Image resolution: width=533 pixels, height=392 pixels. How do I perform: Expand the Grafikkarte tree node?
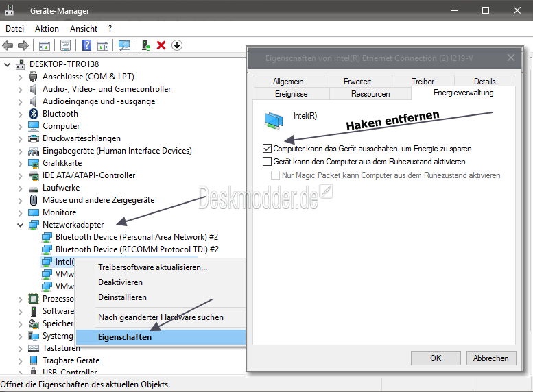coord(21,164)
